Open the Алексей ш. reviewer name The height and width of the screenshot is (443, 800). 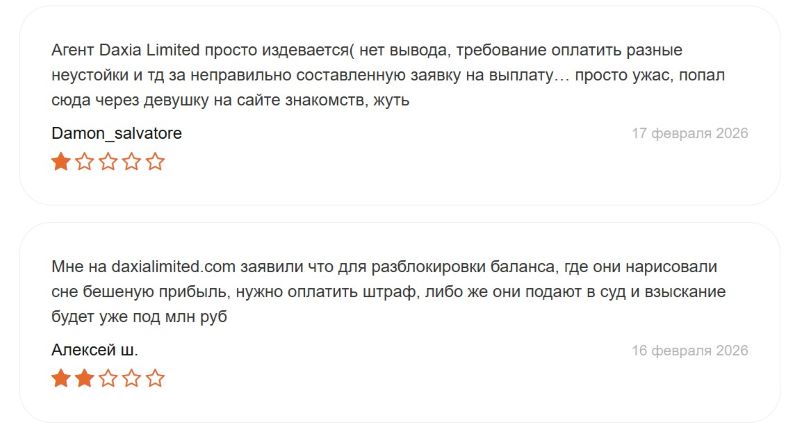[x=94, y=350]
